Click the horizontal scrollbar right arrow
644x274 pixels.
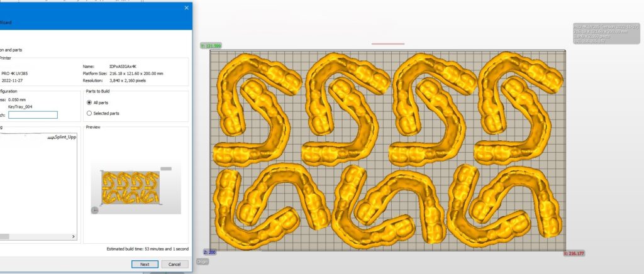[74, 237]
